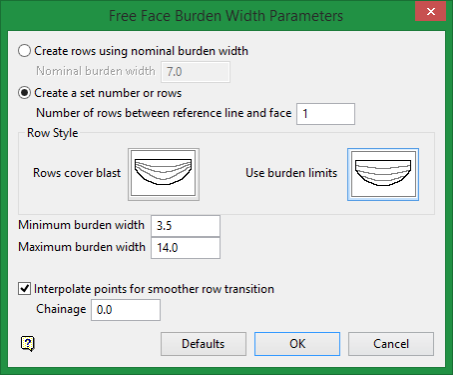Click the Rows cover blast text label

tap(77, 173)
